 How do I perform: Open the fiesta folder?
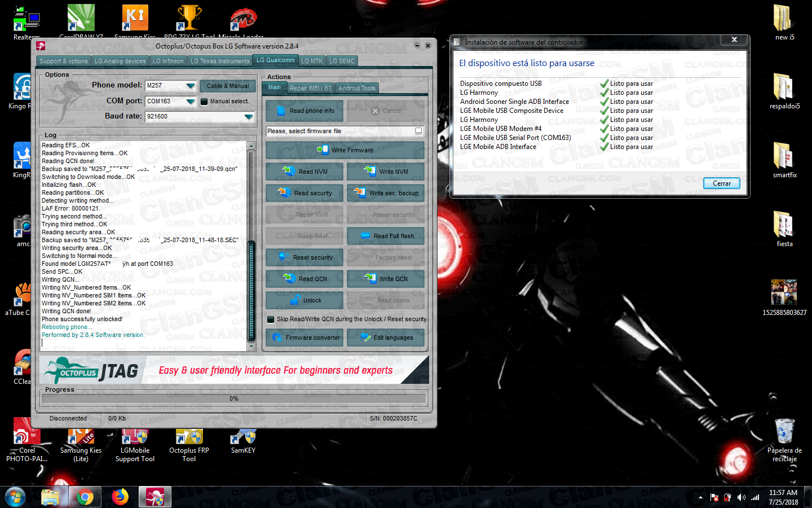[784, 229]
